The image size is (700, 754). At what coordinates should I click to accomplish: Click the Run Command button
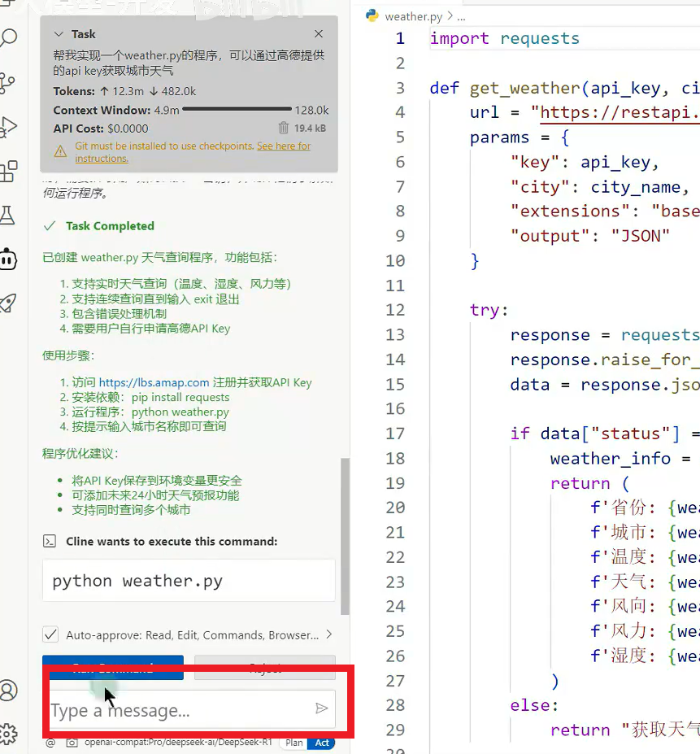coord(113,668)
